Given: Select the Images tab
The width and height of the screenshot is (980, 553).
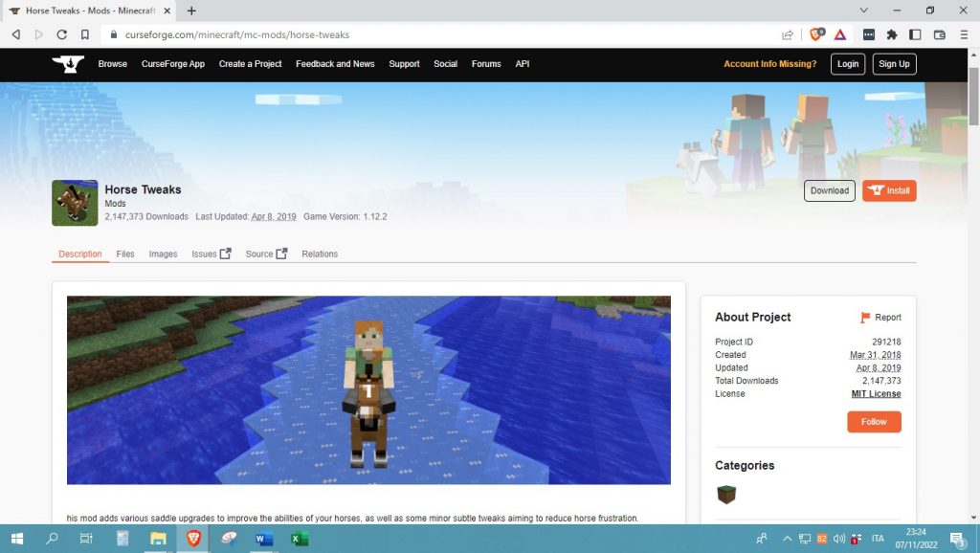Looking at the screenshot, I should click(x=163, y=254).
